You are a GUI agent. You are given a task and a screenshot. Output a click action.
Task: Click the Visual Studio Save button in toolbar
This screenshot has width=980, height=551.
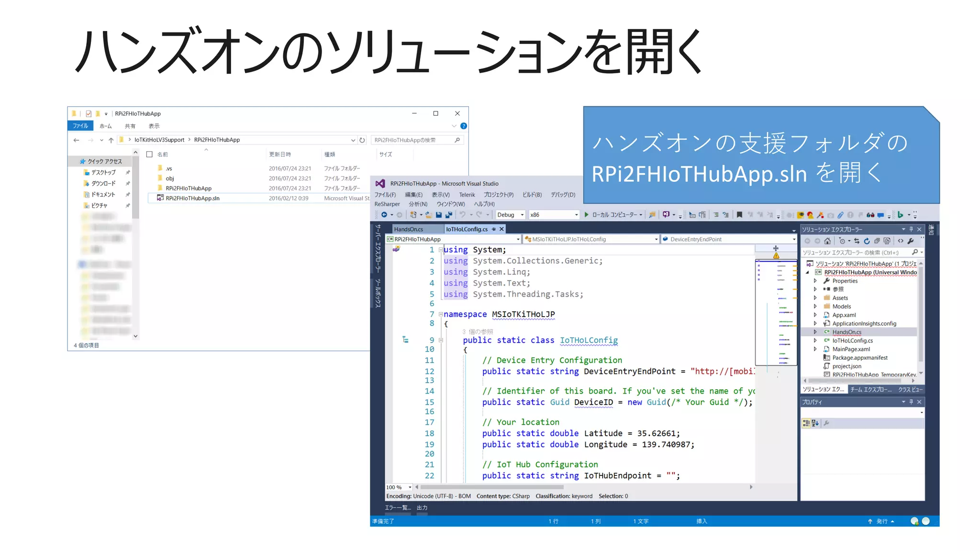pos(438,215)
